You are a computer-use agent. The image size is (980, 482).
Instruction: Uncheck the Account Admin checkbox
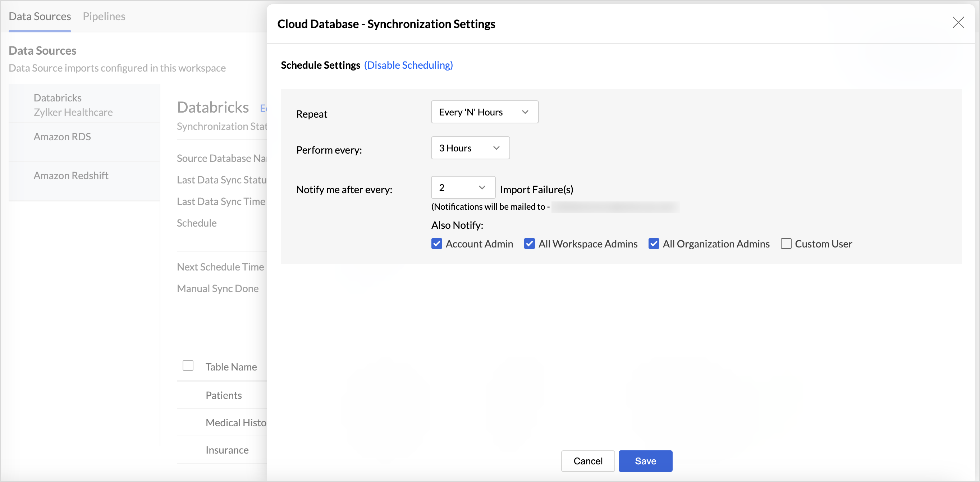coord(436,244)
